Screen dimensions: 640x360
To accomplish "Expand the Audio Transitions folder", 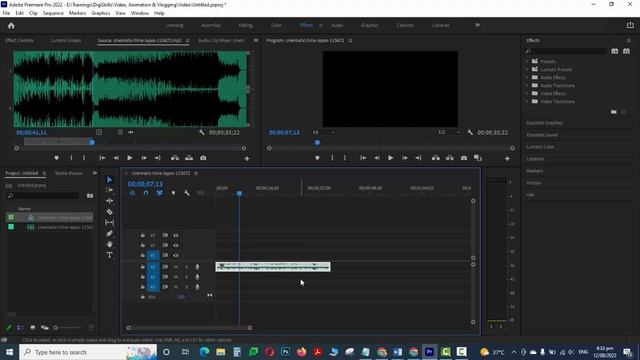I will click(527, 85).
